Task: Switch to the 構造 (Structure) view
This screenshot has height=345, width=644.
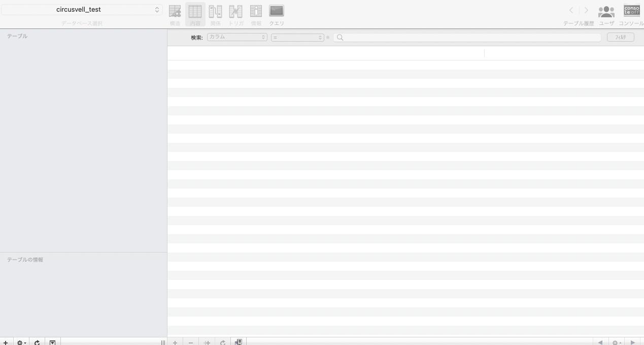Action: click(175, 15)
